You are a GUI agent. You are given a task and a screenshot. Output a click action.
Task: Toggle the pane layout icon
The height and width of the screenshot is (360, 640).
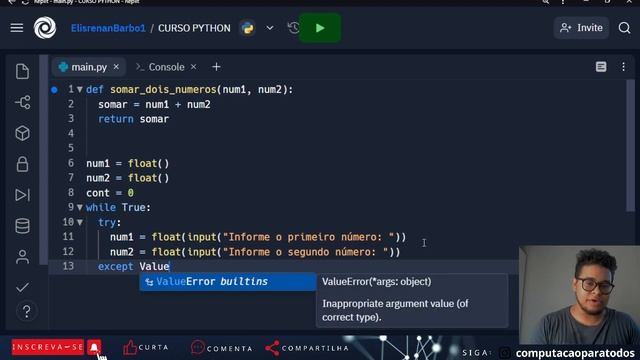[601, 67]
